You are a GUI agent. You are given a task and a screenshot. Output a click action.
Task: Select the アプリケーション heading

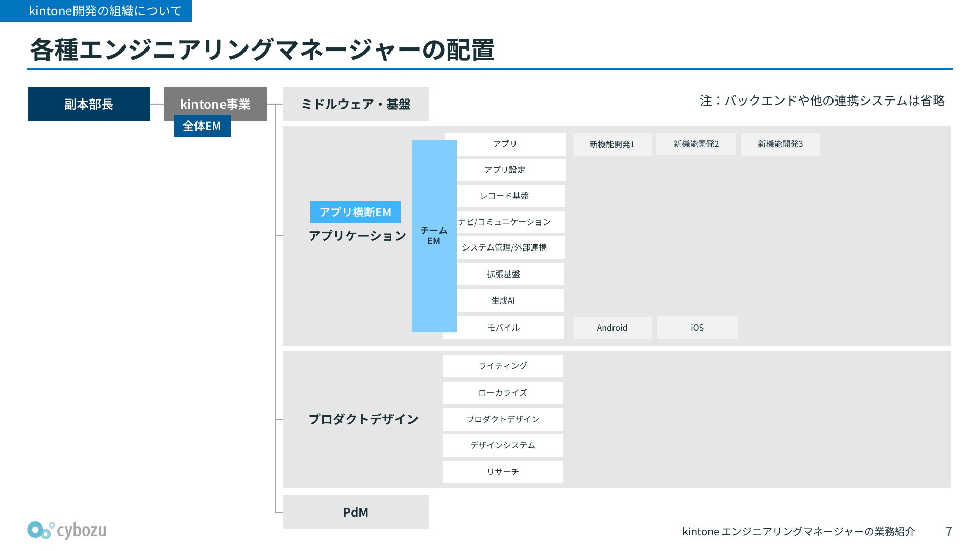(x=357, y=236)
